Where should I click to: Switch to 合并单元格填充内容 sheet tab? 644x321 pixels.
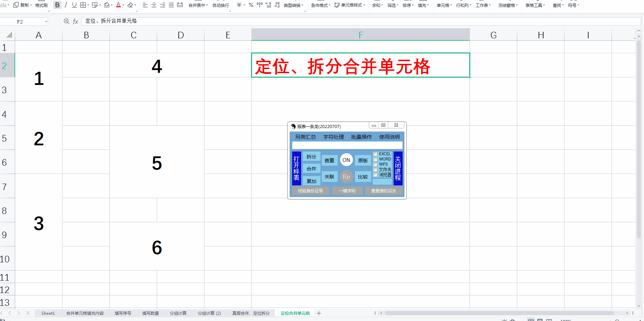click(85, 313)
